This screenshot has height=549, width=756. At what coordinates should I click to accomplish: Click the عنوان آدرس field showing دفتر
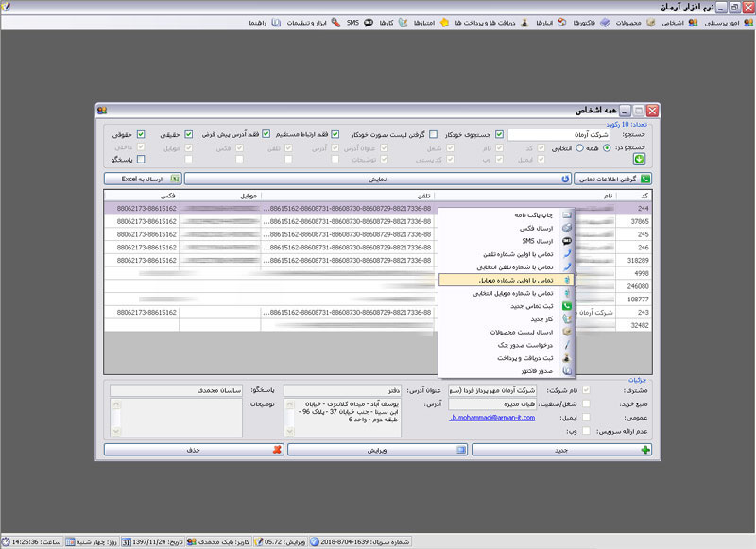[343, 390]
